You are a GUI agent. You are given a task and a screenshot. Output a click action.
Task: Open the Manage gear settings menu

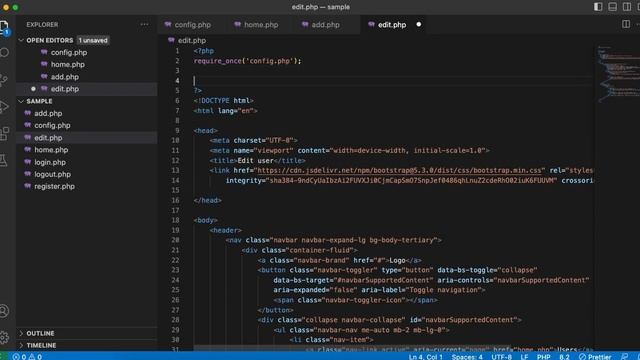(x=4, y=337)
